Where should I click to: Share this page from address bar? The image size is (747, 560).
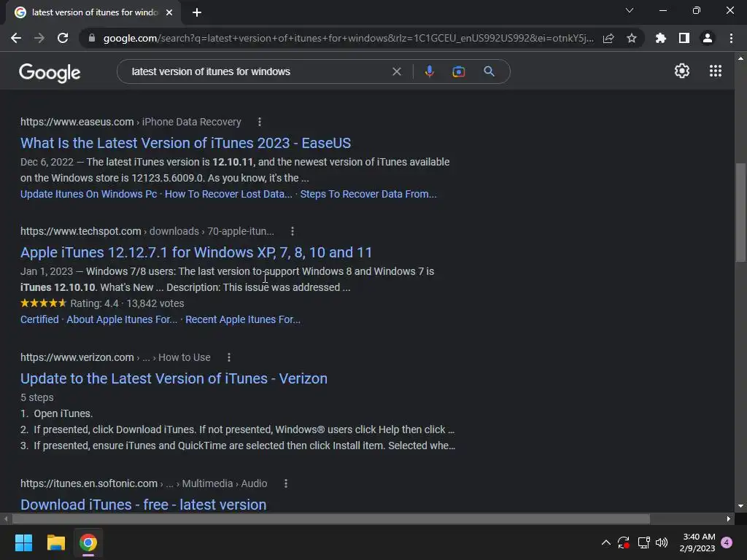click(x=608, y=38)
